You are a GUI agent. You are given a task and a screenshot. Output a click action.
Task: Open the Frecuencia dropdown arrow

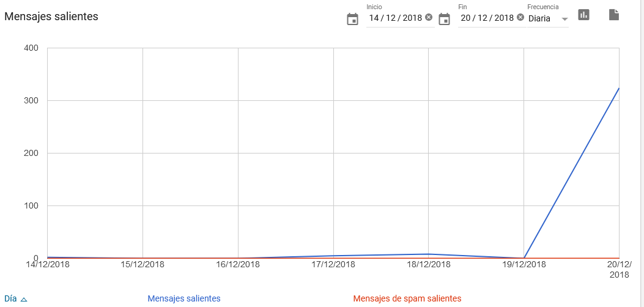(564, 18)
